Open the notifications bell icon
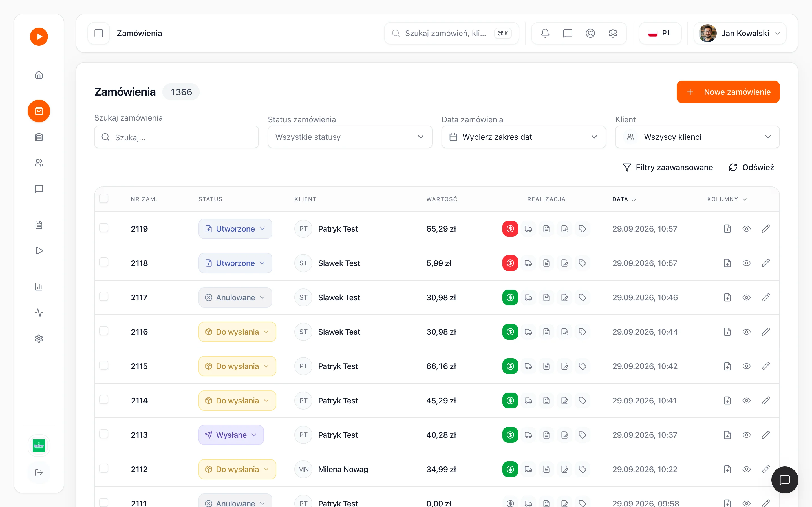This screenshot has width=812, height=507. (545, 33)
